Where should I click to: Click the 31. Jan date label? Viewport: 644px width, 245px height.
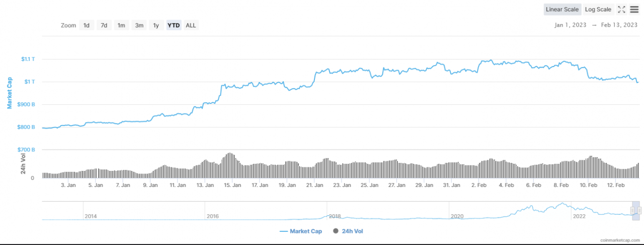(x=451, y=185)
